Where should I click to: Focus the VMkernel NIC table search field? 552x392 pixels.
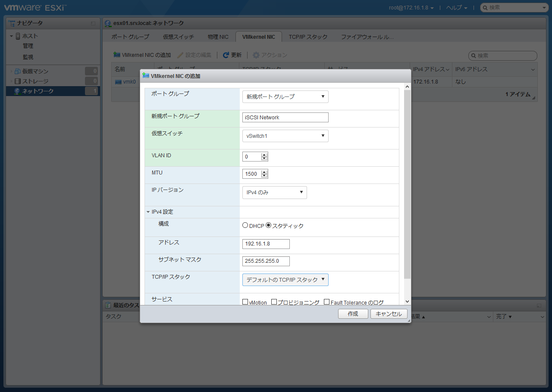(503, 56)
